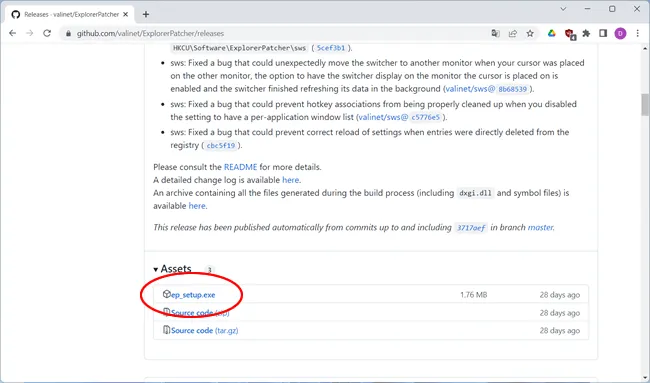Viewport: 650px width, 383px height.
Task: Click the page vertical scrollbar thumb
Action: tap(645, 104)
